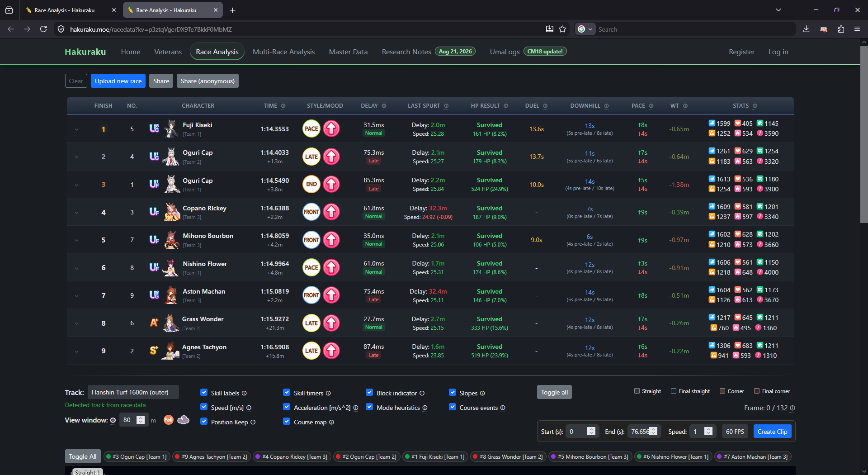Click the 60 FPS button
Screen dimensions: 868x475
click(735, 432)
